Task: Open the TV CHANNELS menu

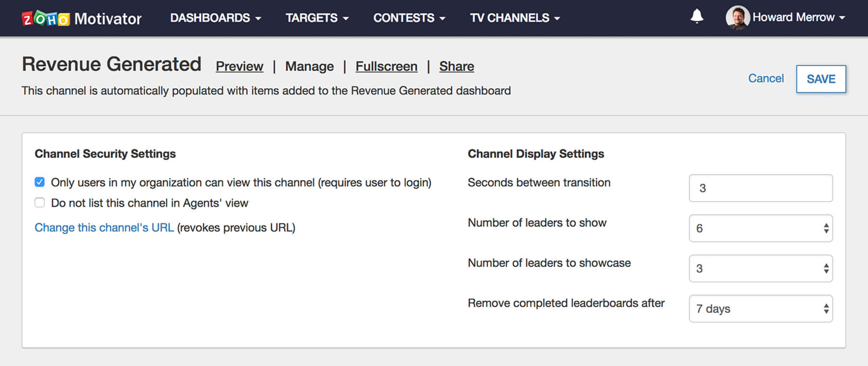Action: pos(515,18)
